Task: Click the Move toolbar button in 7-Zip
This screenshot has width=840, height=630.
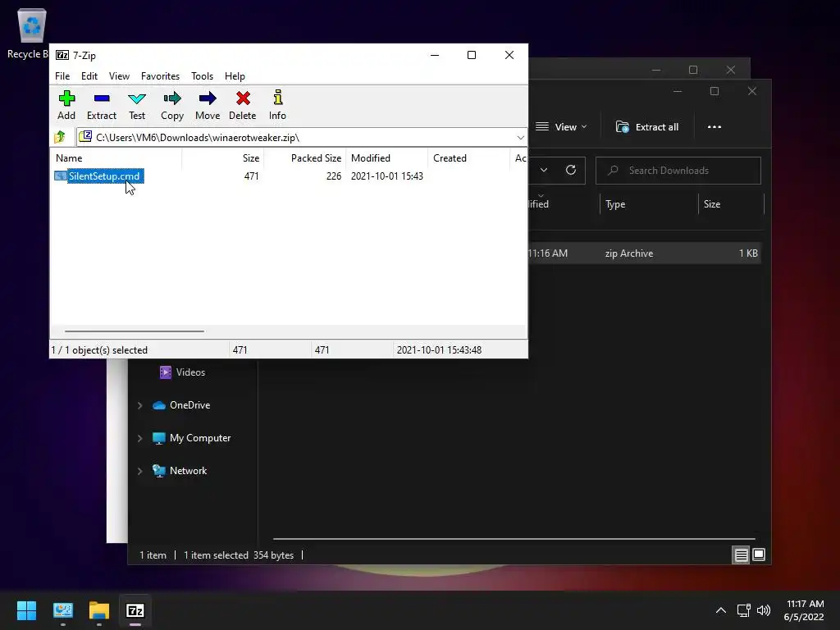Action: click(x=208, y=105)
